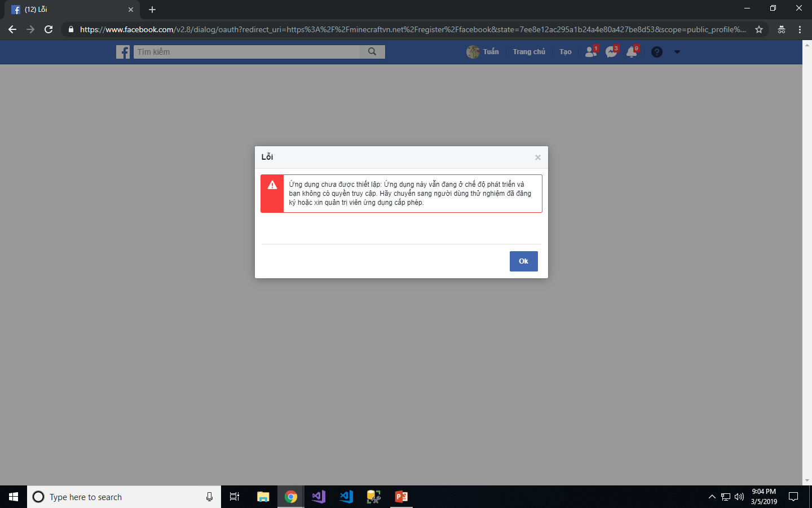Click the search magnifier button
812x508 pixels.
372,52
